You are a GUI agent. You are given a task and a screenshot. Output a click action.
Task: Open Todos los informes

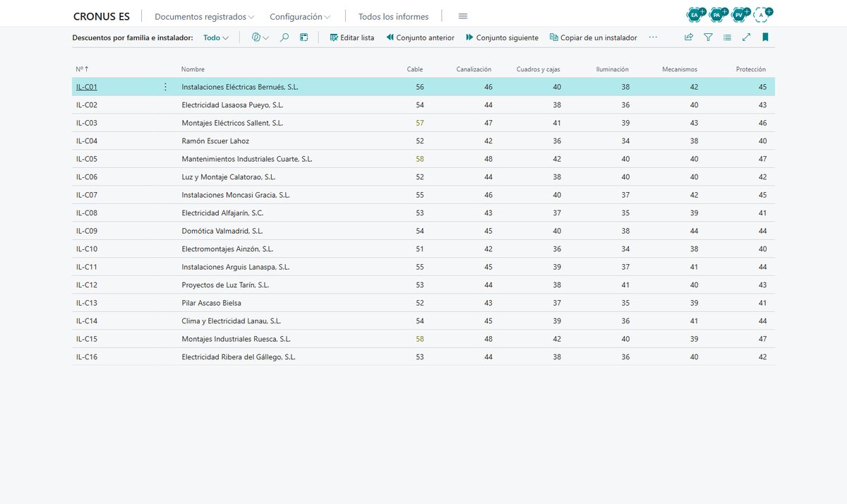pos(393,16)
